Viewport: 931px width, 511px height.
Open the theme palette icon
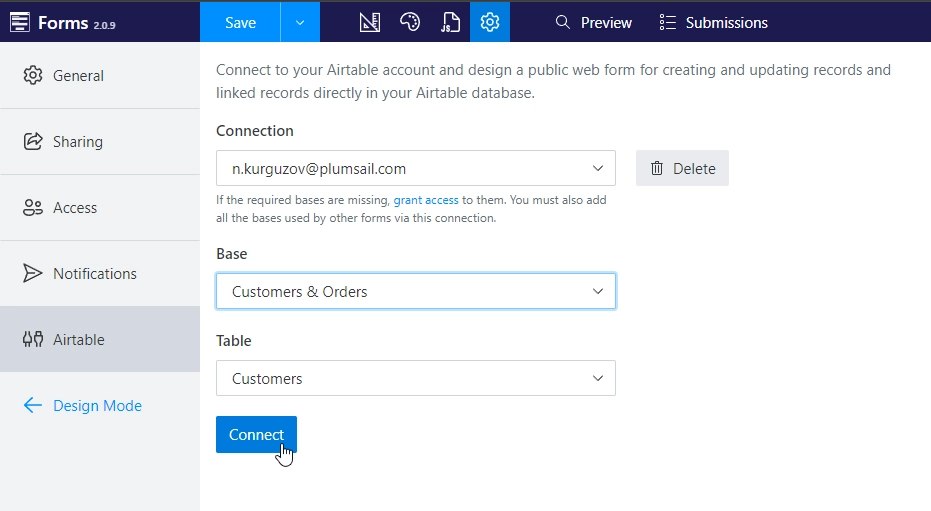410,23
